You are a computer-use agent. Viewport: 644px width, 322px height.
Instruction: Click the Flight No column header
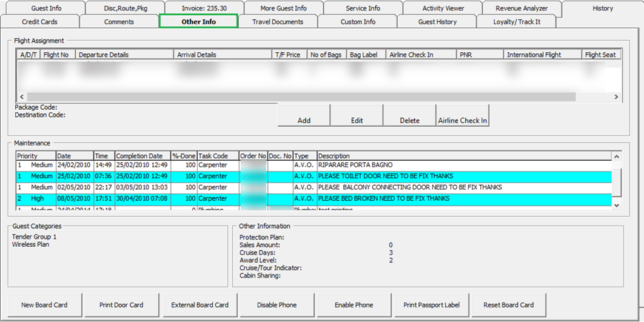click(58, 55)
